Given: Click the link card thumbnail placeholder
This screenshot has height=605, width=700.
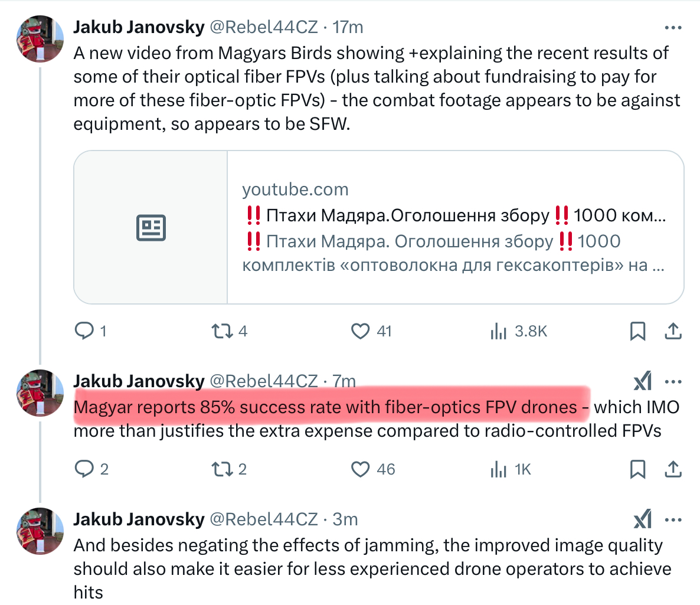Looking at the screenshot, I should pyautogui.click(x=151, y=227).
